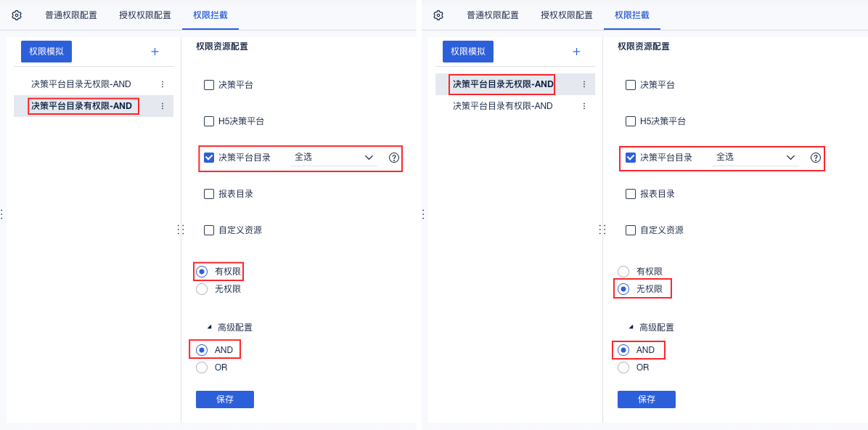The image size is (868, 430).
Task: Open more options for 决策平台目录无权限-AND in left pane
Action: coord(162,84)
